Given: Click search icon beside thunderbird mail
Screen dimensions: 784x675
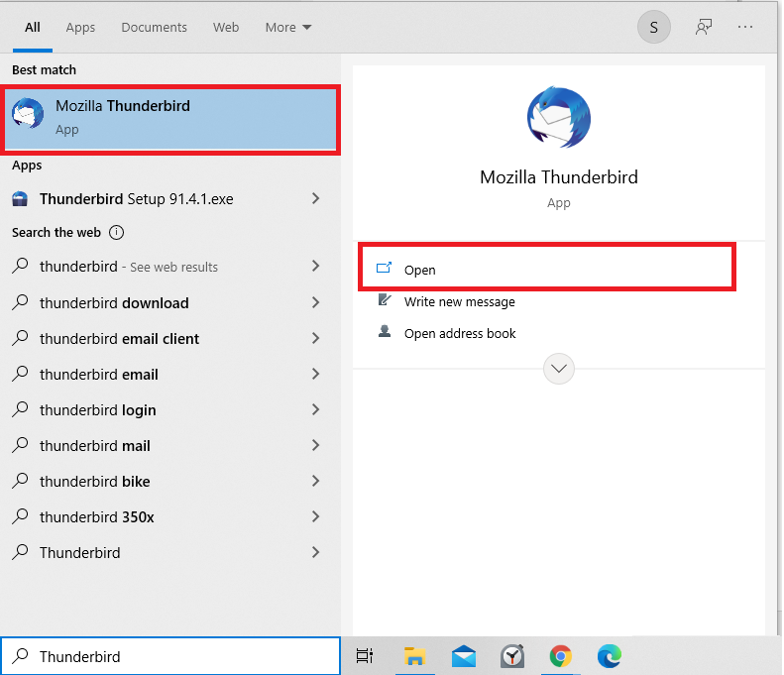Looking at the screenshot, I should tap(20, 444).
